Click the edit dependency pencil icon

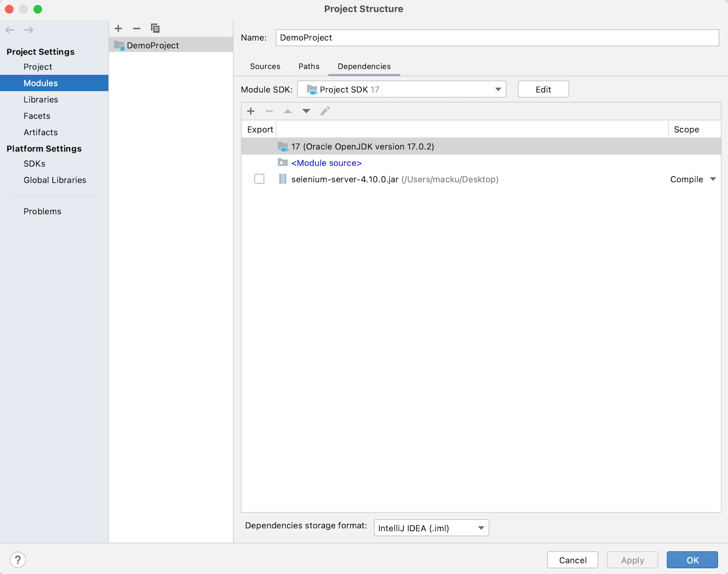325,111
